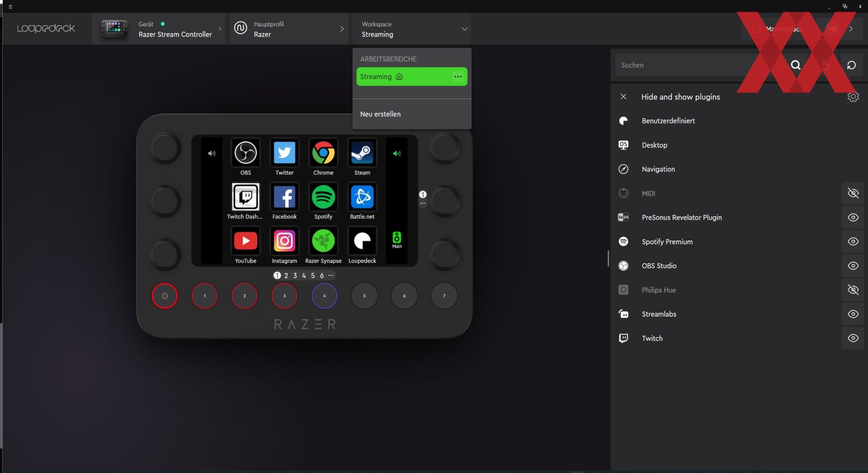The image size is (868, 473).
Task: Switch to touch page 2
Action: pyautogui.click(x=286, y=275)
